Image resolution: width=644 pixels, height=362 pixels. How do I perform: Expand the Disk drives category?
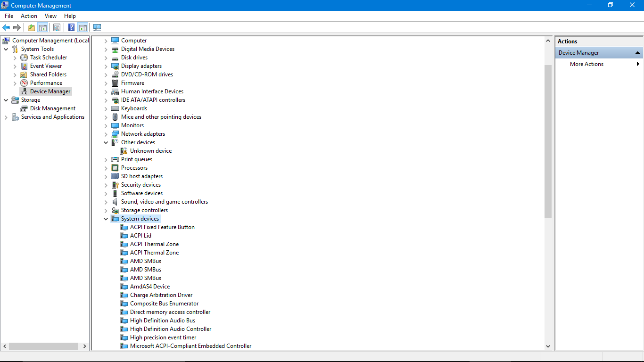(106, 58)
